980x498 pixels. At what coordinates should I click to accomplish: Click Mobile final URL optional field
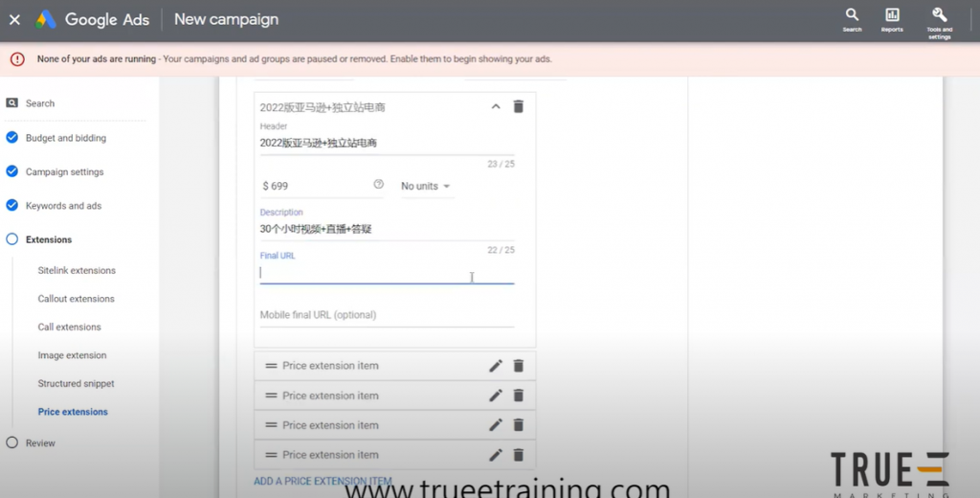click(x=386, y=315)
